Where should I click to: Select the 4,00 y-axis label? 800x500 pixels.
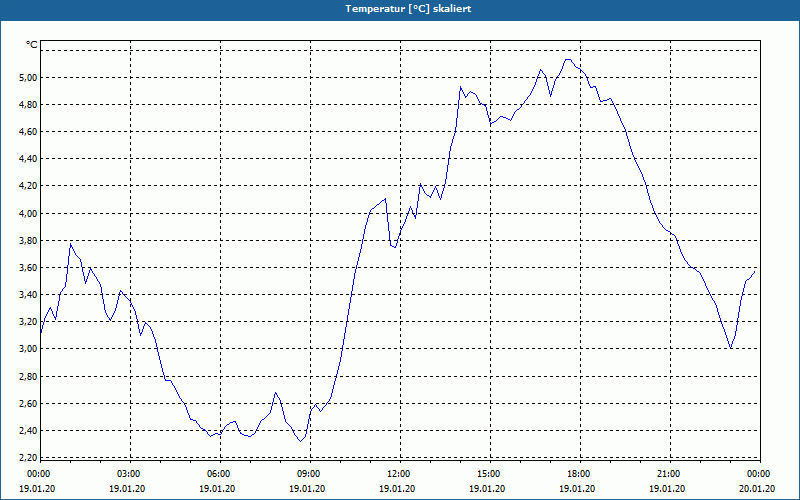point(27,213)
